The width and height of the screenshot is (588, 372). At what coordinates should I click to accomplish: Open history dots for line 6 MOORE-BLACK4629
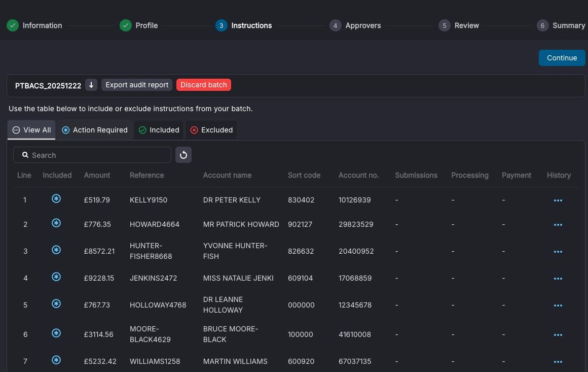coord(558,335)
